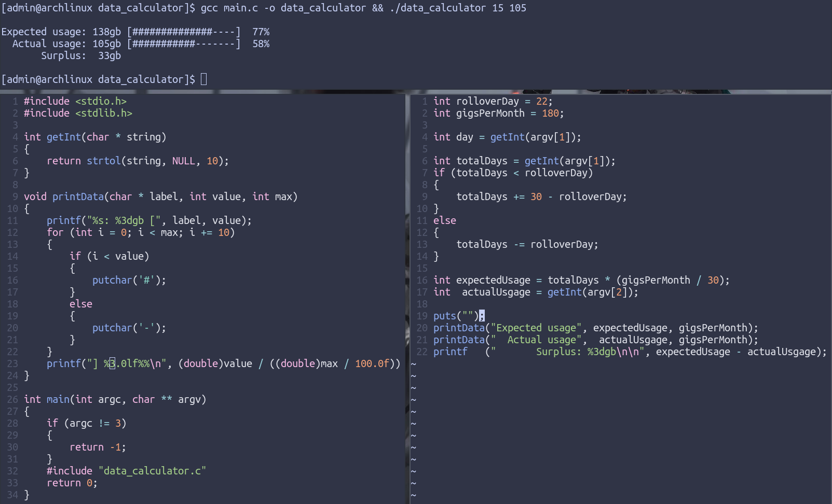Click "else" in the data_calculator.c pane
The image size is (832, 504).
[x=445, y=220]
